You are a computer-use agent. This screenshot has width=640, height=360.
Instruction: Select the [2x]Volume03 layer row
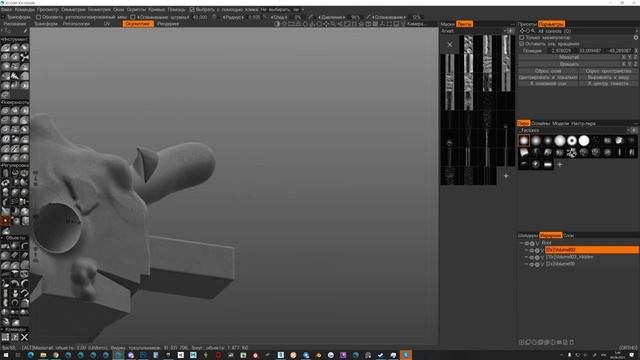(591, 250)
